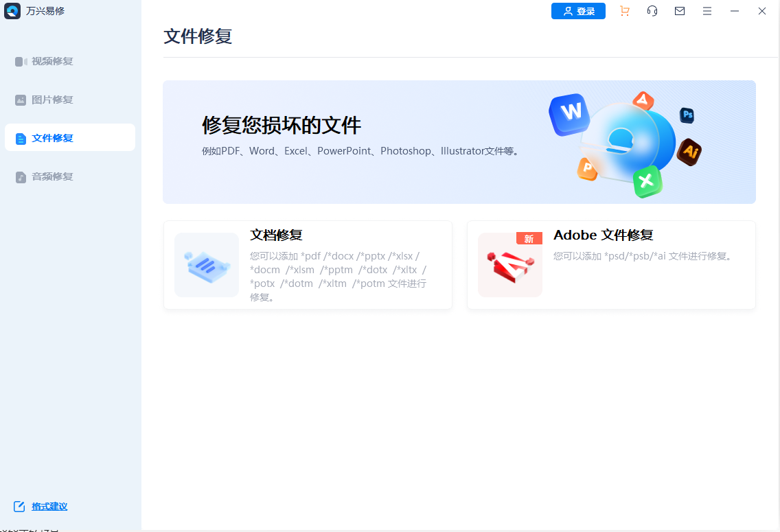
Task: Click the red Adobe repair thumbnail
Action: coord(509,265)
